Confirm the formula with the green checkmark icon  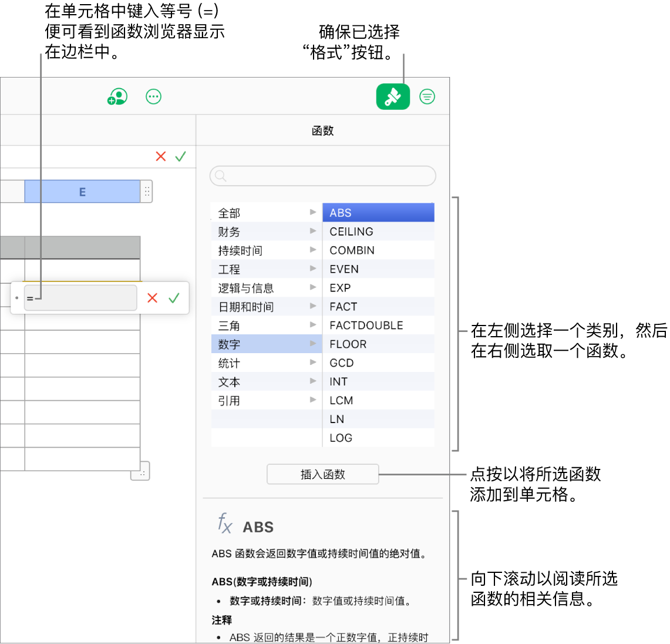point(173,298)
